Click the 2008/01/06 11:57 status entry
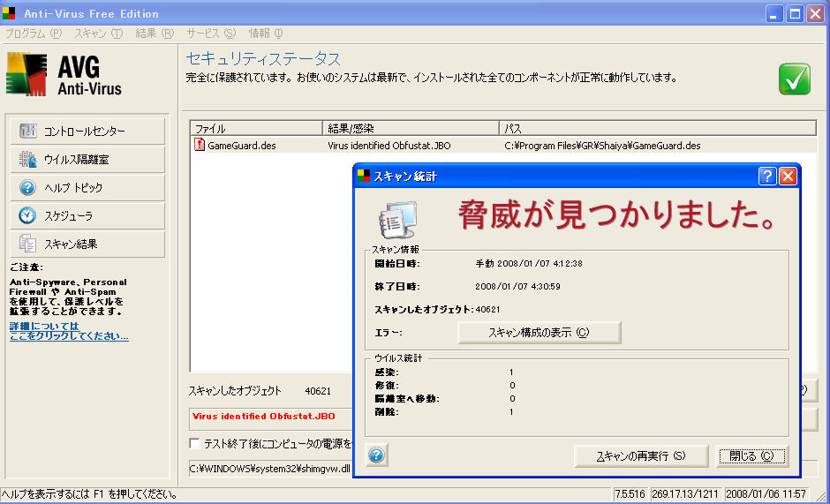 click(x=766, y=494)
